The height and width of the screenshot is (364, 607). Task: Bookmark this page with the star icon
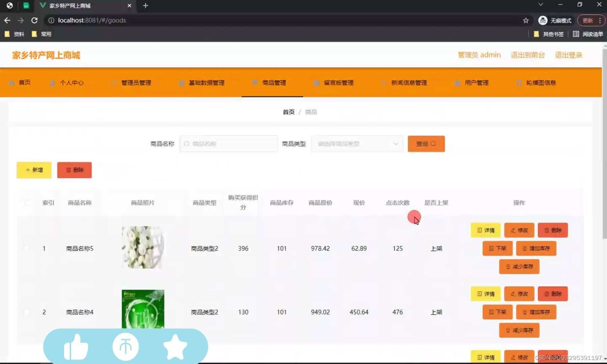coord(526,21)
